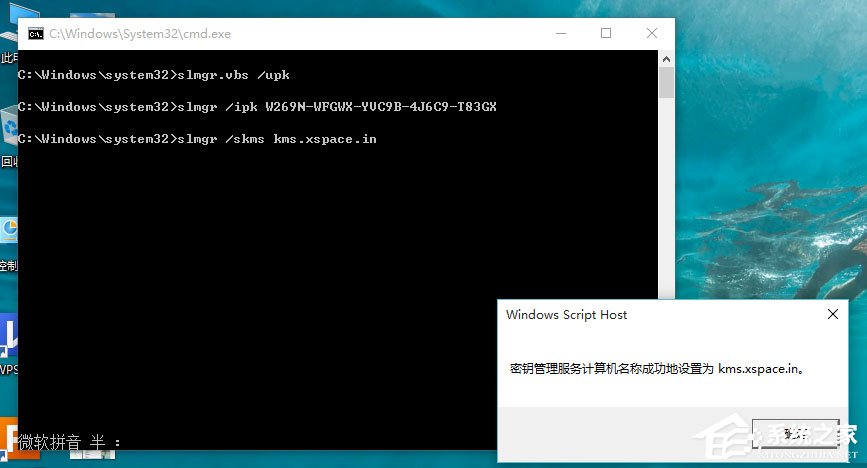The image size is (867, 468).
Task: Confirm the Windows Script Host message
Action: [x=794, y=434]
